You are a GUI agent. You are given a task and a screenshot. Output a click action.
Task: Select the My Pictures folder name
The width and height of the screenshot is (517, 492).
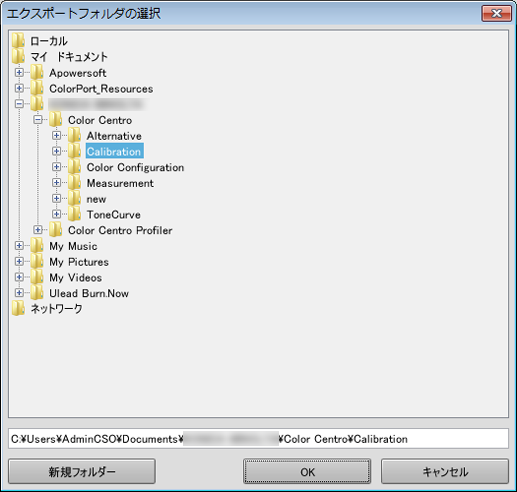pos(79,262)
